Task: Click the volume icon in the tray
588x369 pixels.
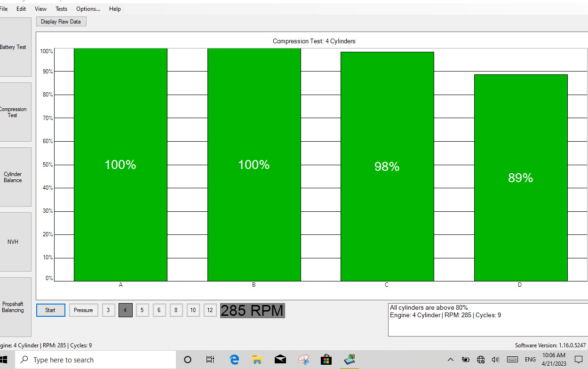Action: pos(495,360)
